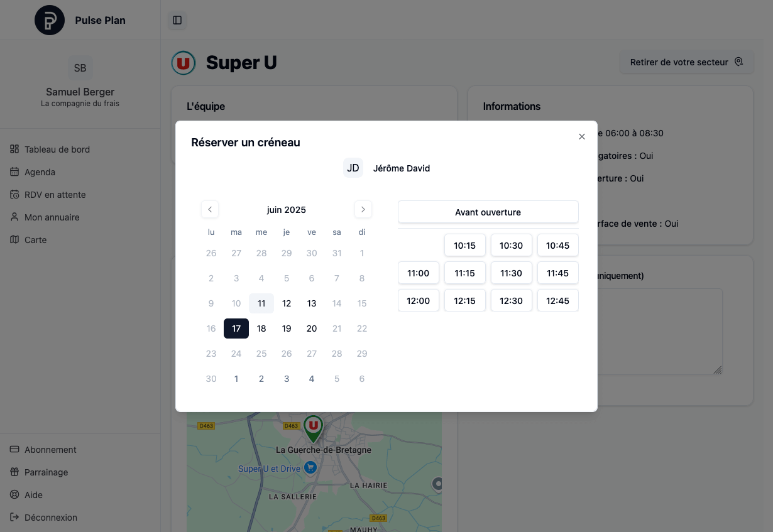Screen dimensions: 773x532
Task: Close the Réserver un créneau dialog
Action: coord(582,136)
